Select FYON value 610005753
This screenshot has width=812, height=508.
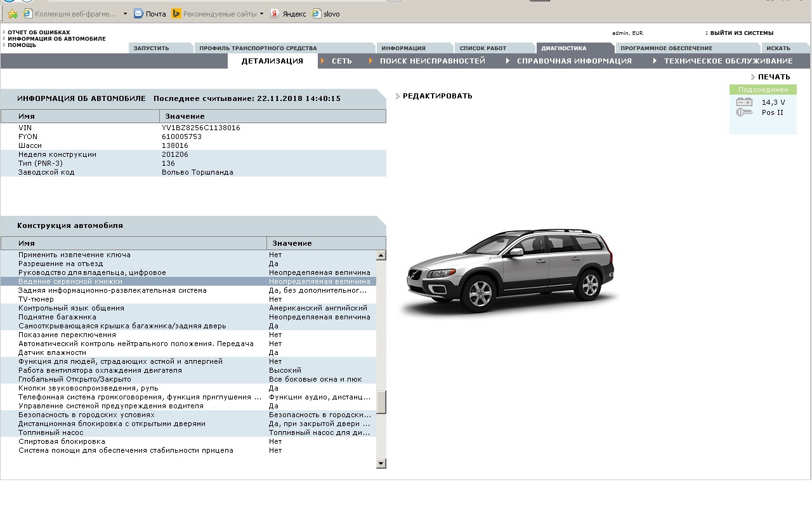[181, 137]
